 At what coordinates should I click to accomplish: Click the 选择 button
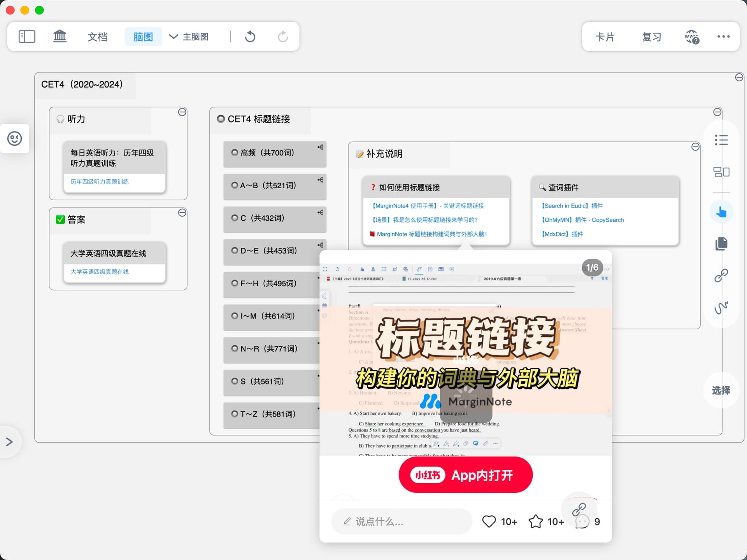[721, 390]
